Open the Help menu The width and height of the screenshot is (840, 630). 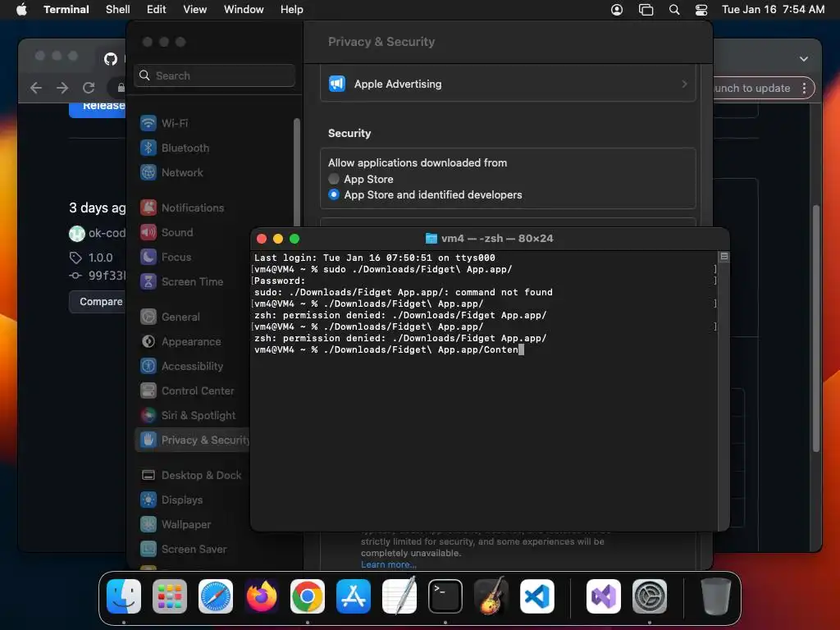point(292,10)
